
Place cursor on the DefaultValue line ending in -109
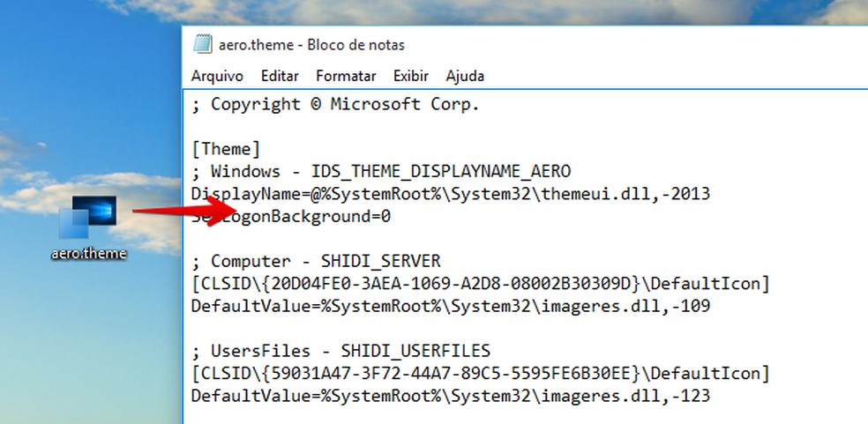(450, 307)
